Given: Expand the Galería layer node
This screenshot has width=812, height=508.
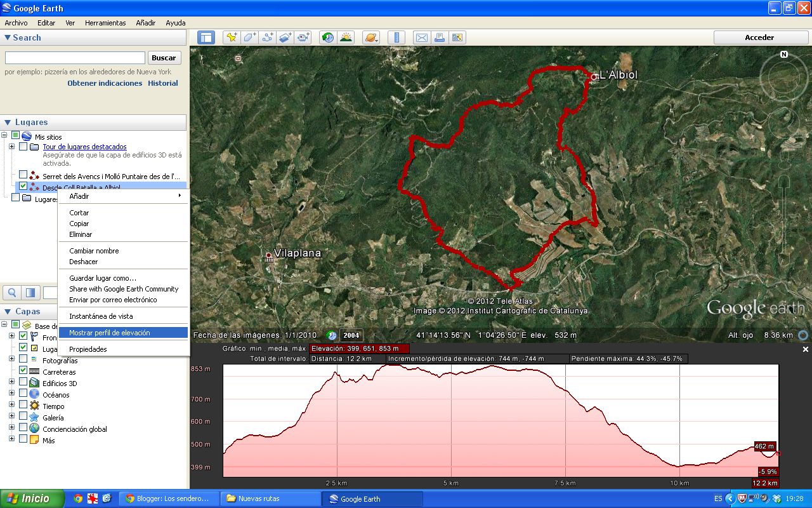Looking at the screenshot, I should [11, 416].
